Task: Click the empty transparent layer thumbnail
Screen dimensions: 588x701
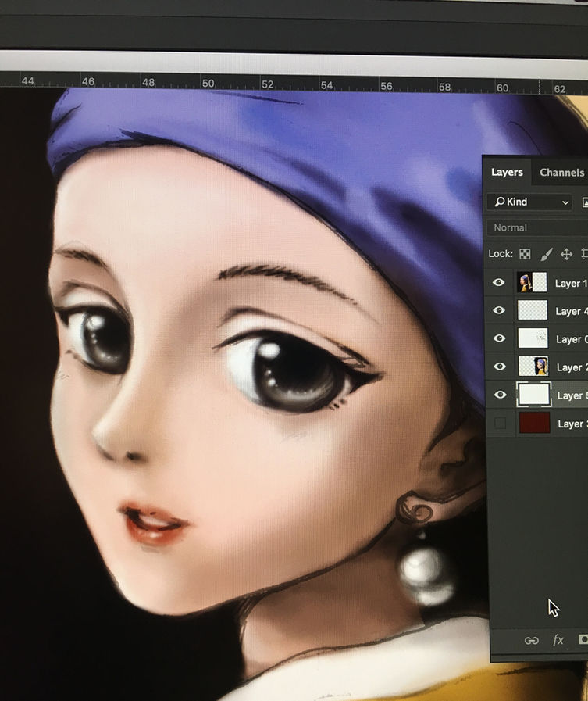Action: pyautogui.click(x=533, y=310)
